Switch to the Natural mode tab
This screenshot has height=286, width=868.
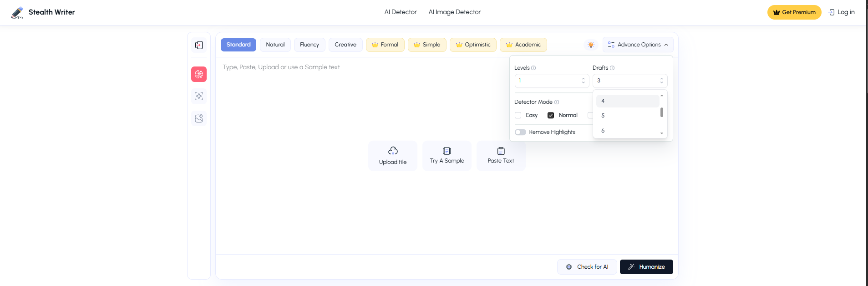pyautogui.click(x=275, y=45)
